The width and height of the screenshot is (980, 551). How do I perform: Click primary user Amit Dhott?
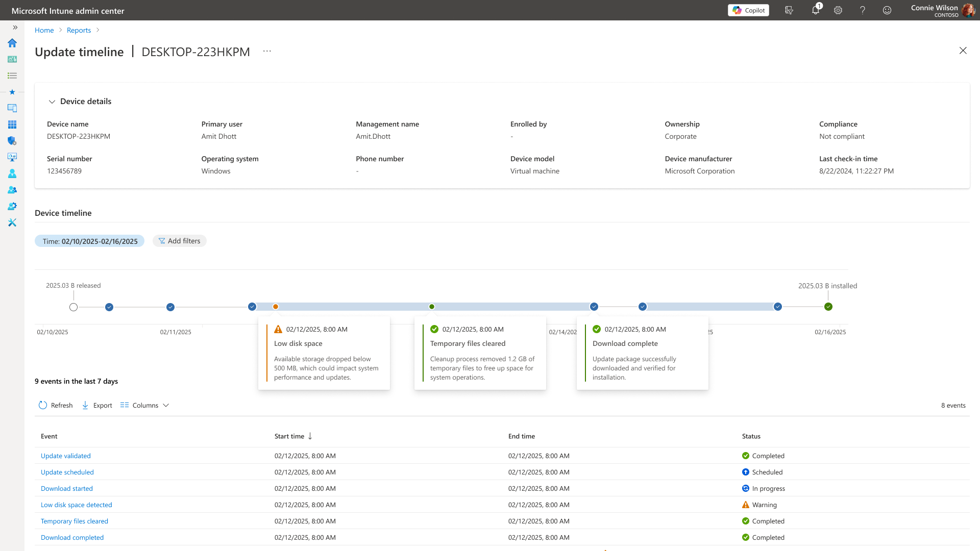(x=219, y=136)
